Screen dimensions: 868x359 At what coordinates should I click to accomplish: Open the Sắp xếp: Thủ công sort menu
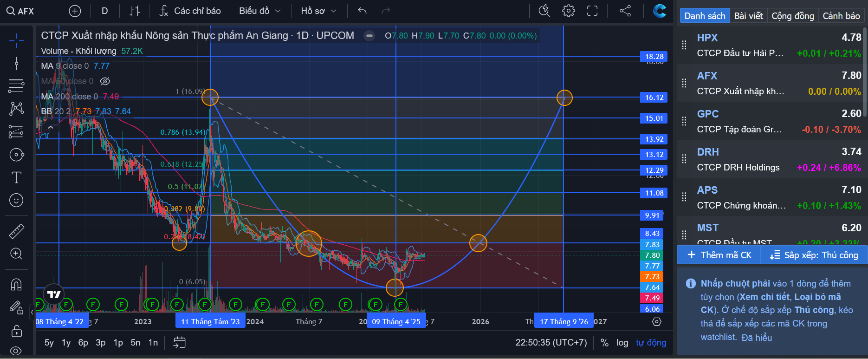pos(814,255)
